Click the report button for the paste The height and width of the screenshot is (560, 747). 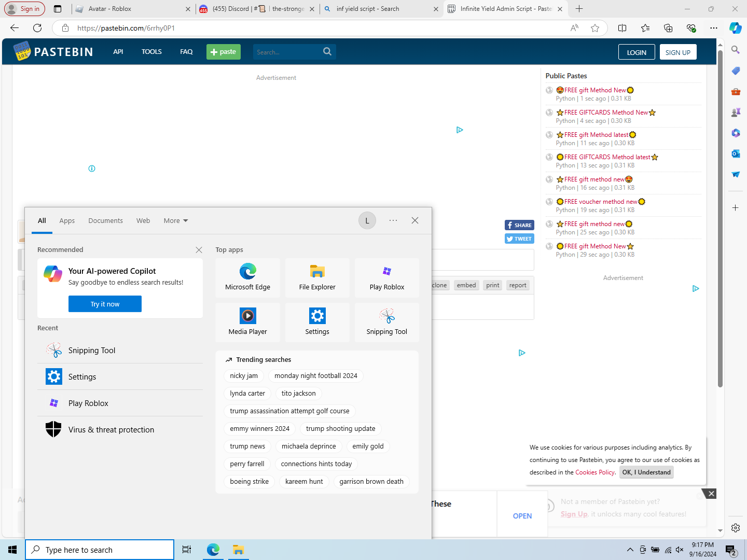518,285
